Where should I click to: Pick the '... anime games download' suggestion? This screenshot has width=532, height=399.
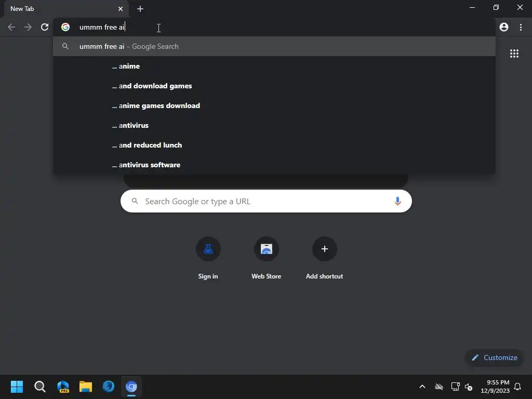[x=274, y=105]
